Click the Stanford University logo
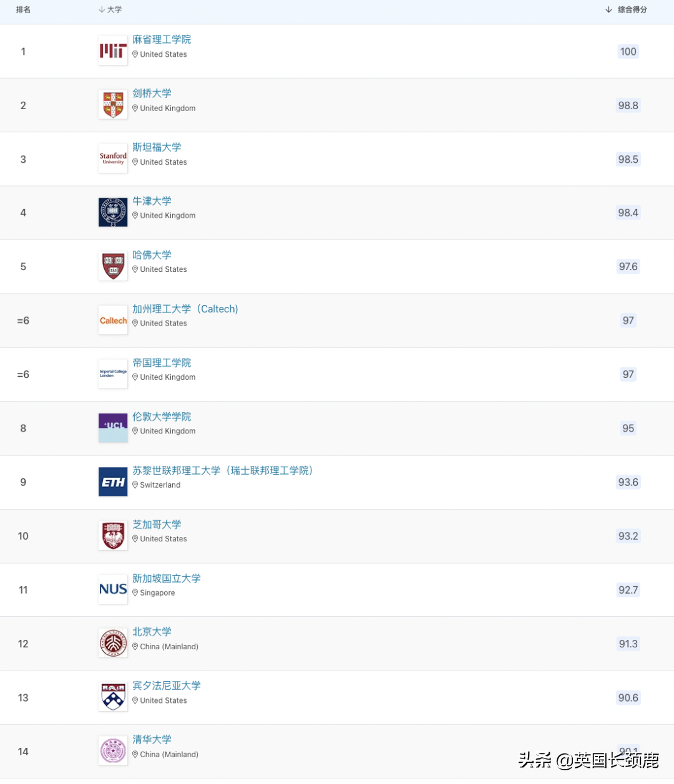Viewport: 674px width, 784px height. tap(113, 158)
